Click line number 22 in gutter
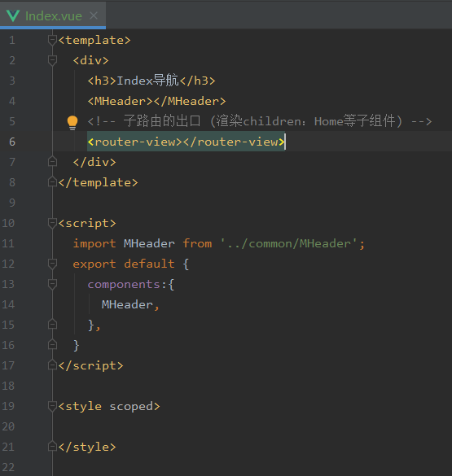The image size is (452, 476). point(8,467)
